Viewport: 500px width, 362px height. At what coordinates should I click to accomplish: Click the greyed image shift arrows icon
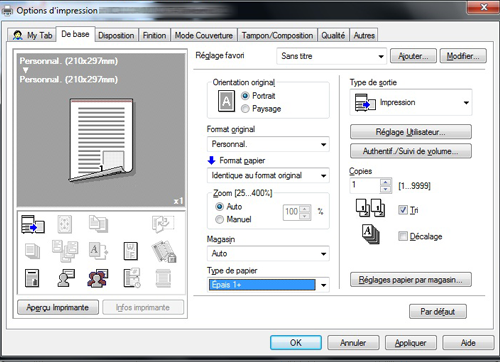pyautogui.click(x=65, y=224)
